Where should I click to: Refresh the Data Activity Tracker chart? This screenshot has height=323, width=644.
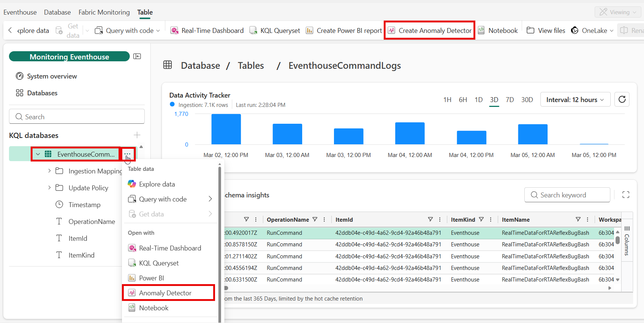point(622,99)
